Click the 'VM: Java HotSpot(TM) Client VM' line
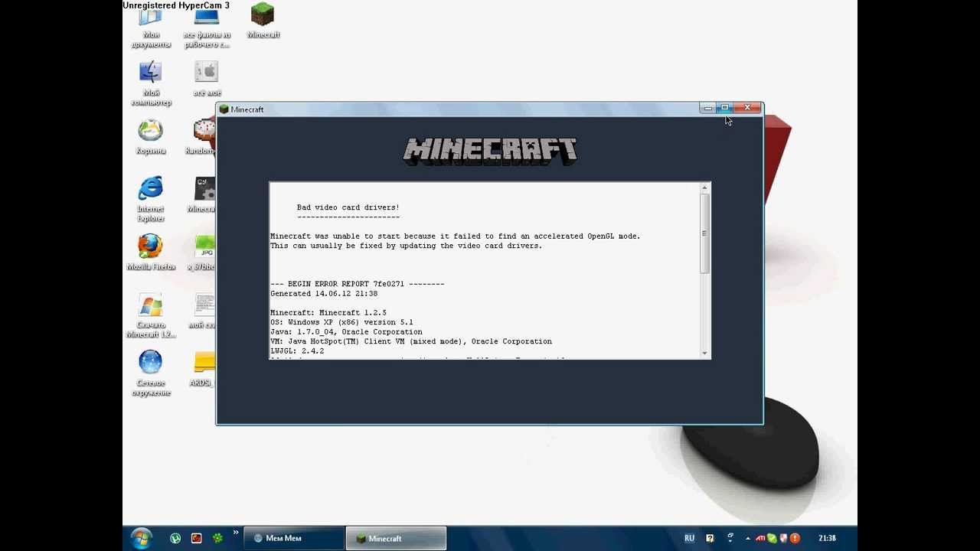This screenshot has width=980, height=551. [411, 341]
